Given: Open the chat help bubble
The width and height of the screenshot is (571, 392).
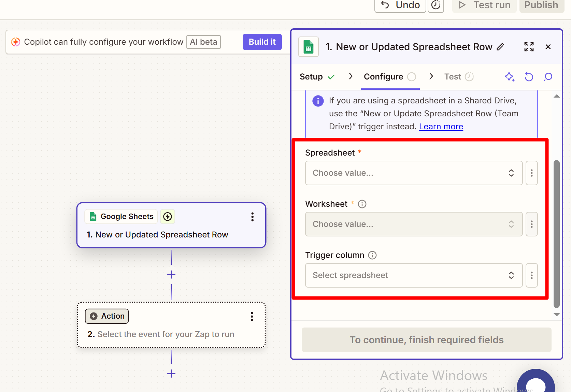Looking at the screenshot, I should click(536, 381).
